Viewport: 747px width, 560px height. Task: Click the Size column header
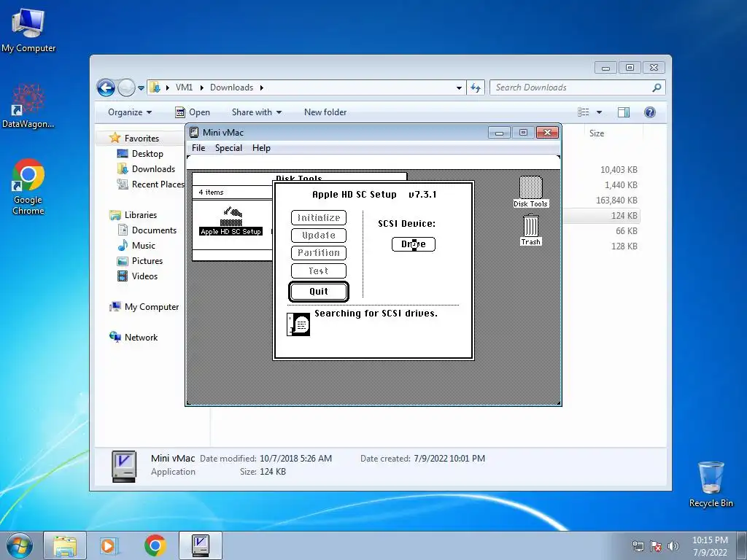(597, 133)
